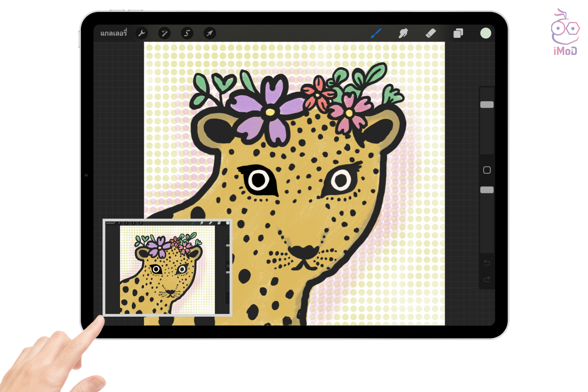
Task: Open the Adjustments magic wand menu
Action: (164, 33)
